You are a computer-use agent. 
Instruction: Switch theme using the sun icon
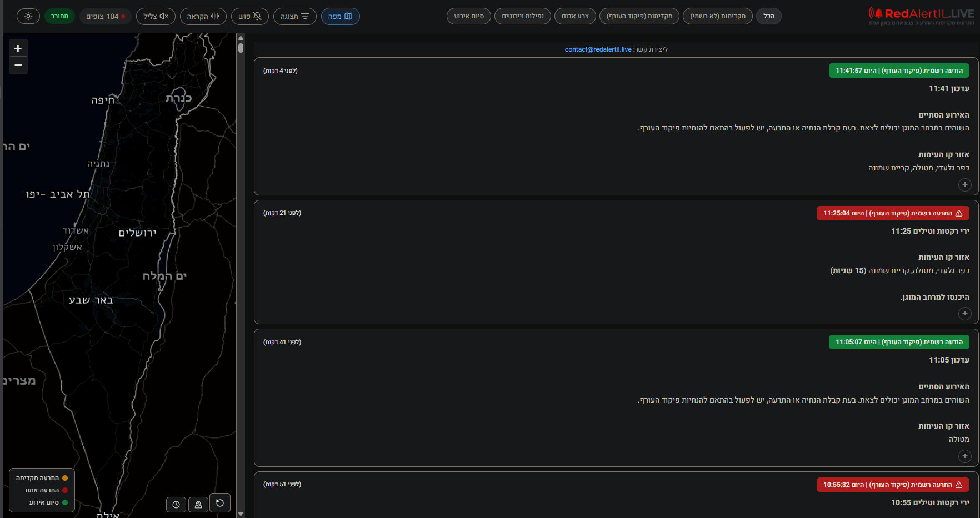point(28,16)
